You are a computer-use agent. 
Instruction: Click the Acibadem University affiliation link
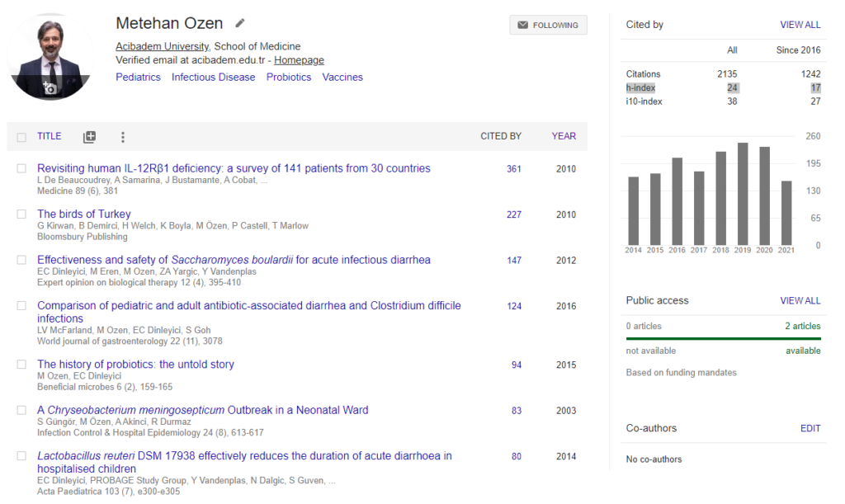[162, 47]
